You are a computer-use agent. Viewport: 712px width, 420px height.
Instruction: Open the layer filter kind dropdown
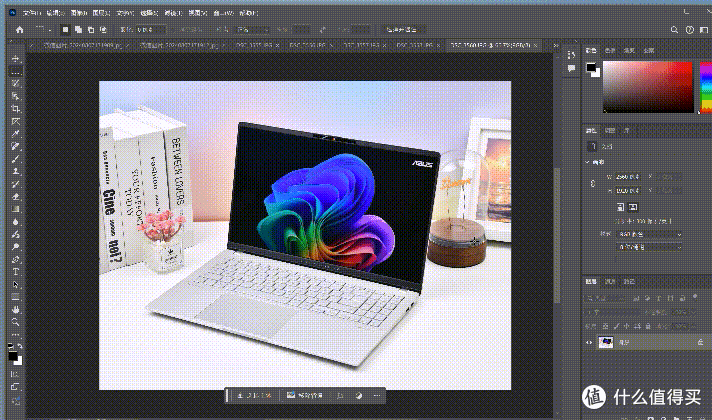[x=604, y=298]
